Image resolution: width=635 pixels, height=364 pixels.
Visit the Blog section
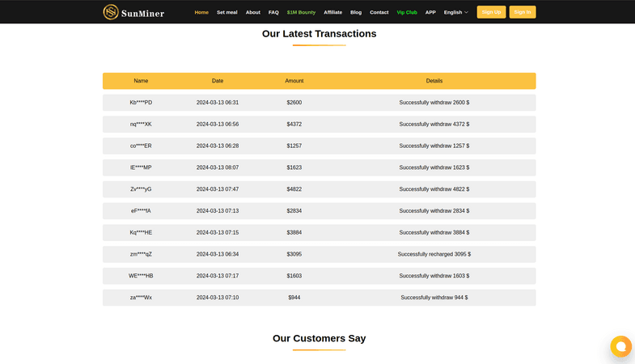356,12
